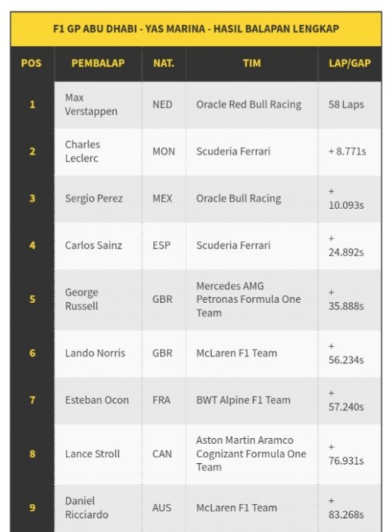
Task: Click Aston Martin Aramco Cognizant team cell
Action: (x=251, y=454)
